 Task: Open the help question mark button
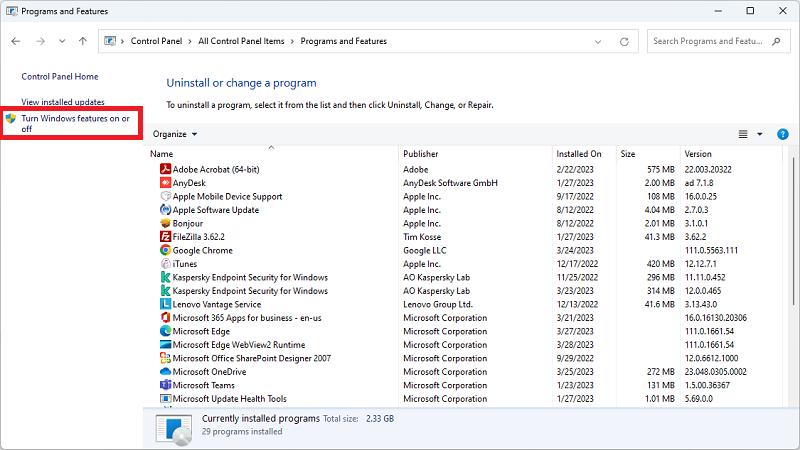tap(782, 134)
